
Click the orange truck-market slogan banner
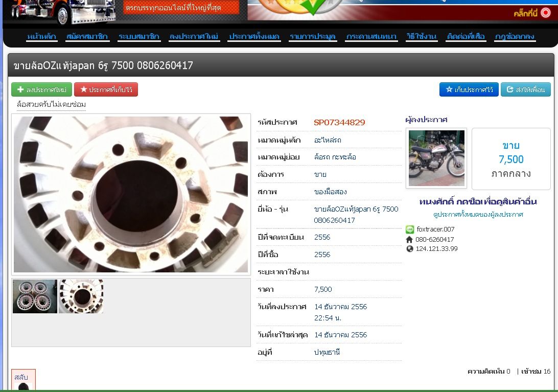(181, 8)
